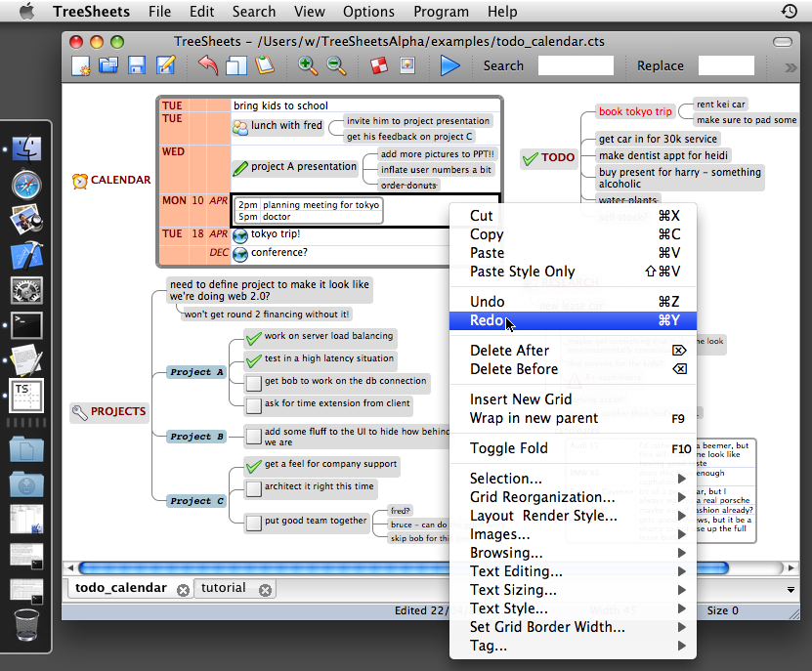The height and width of the screenshot is (671, 812).
Task: Open the Program menu in menu bar
Action: (x=441, y=12)
